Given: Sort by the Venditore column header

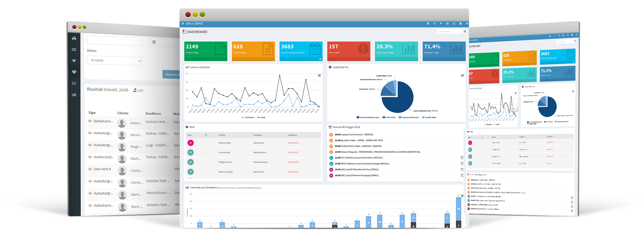Looking at the screenshot, I should 153,114.
